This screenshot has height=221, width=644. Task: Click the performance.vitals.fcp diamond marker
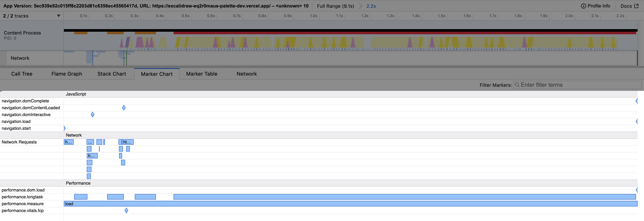point(126,211)
